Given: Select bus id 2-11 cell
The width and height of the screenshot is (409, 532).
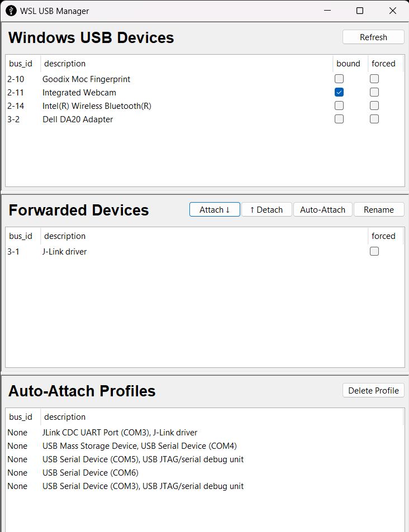Looking at the screenshot, I should [16, 92].
